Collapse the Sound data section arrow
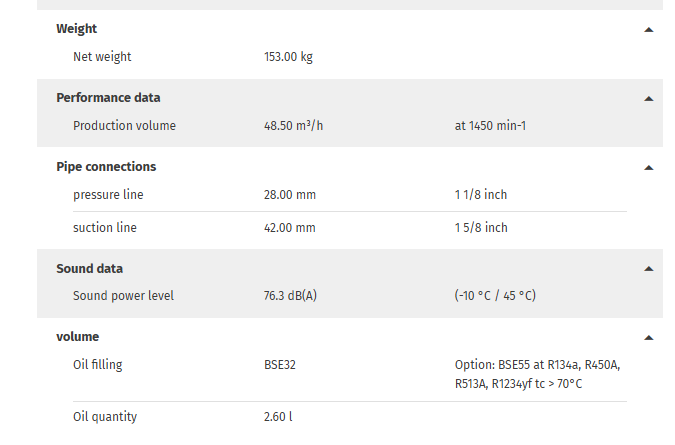 click(648, 269)
